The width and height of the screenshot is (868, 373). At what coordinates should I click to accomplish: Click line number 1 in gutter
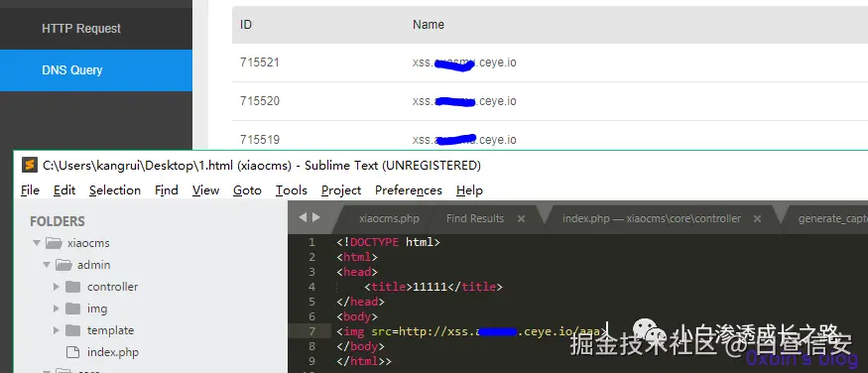(311, 242)
